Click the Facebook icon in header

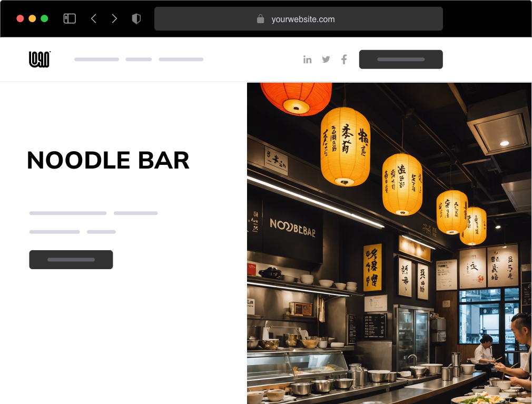tap(344, 60)
